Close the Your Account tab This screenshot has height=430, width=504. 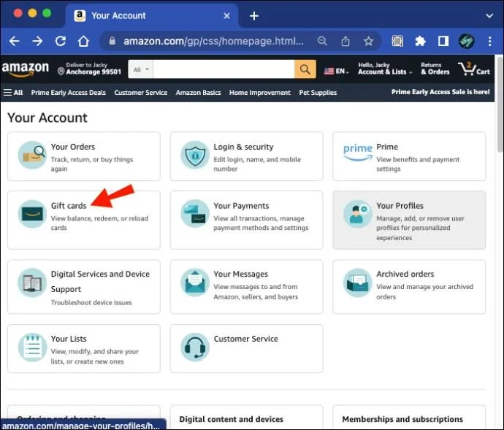coord(226,16)
